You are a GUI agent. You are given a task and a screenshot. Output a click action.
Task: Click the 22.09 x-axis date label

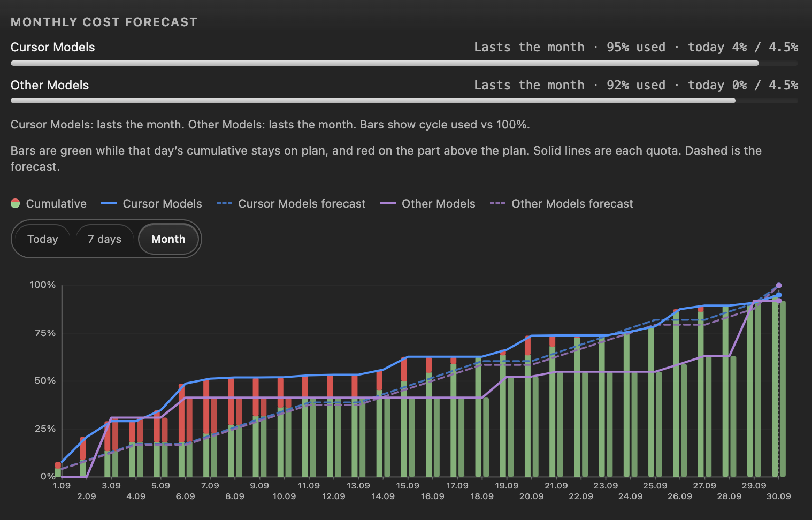(x=581, y=496)
